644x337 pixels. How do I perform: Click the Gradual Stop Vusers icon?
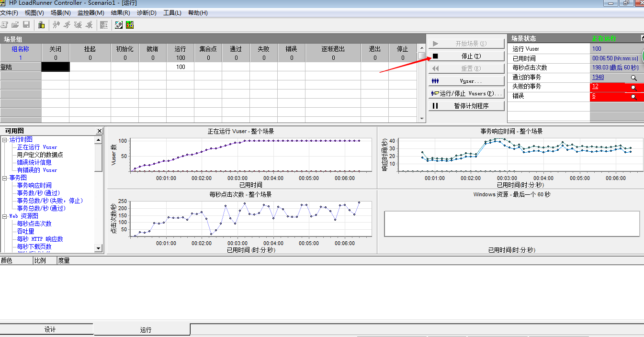pos(78,24)
